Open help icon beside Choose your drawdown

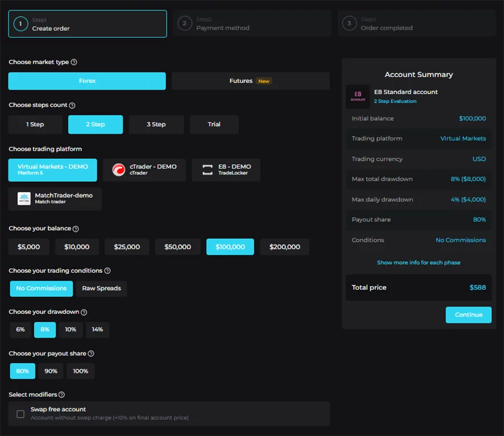pyautogui.click(x=84, y=312)
